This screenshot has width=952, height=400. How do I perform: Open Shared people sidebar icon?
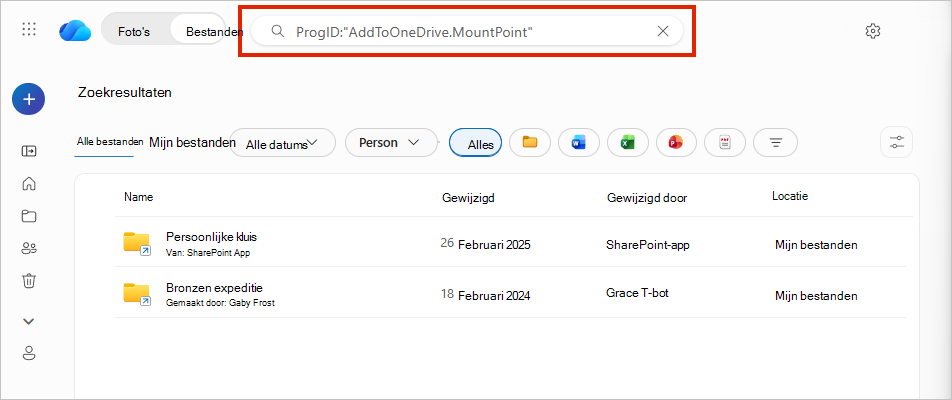pos(29,248)
